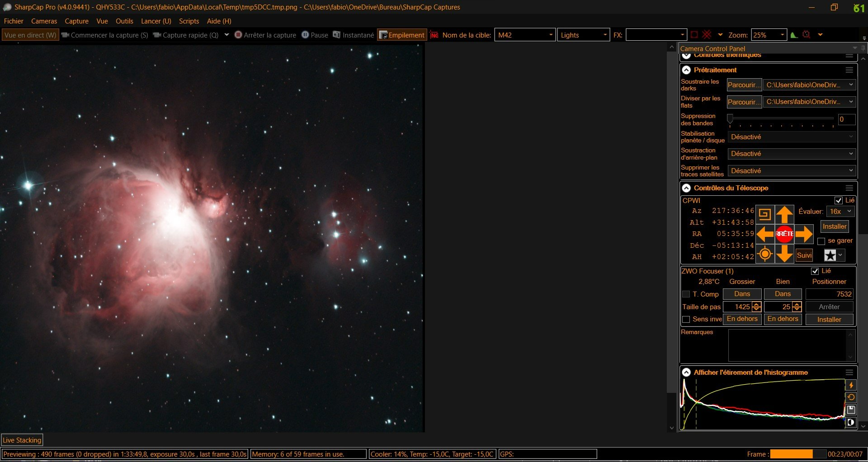868x462 pixels.
Task: Select the Live Stacking tab
Action: [x=22, y=440]
